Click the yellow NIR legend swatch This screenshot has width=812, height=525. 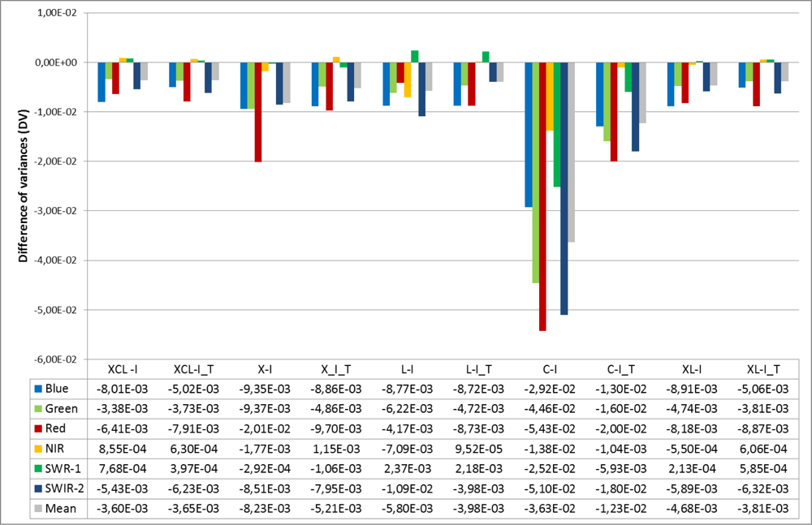pyautogui.click(x=38, y=447)
